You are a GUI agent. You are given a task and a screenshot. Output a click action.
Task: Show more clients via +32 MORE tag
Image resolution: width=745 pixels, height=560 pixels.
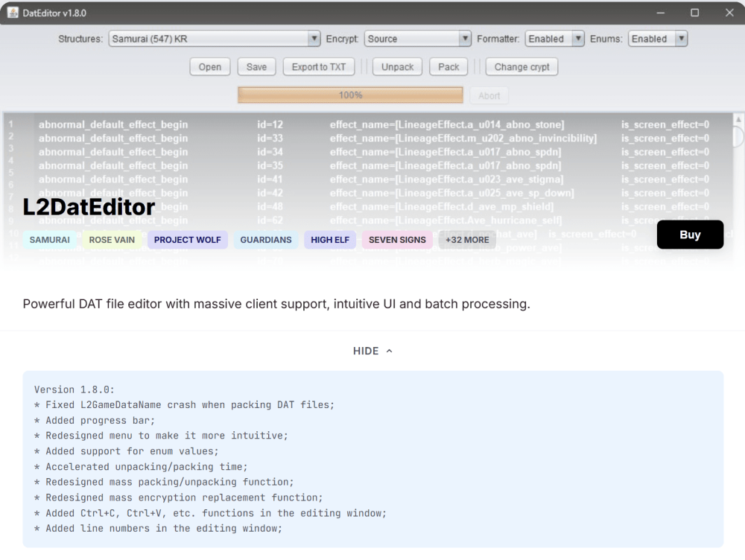[x=467, y=240]
